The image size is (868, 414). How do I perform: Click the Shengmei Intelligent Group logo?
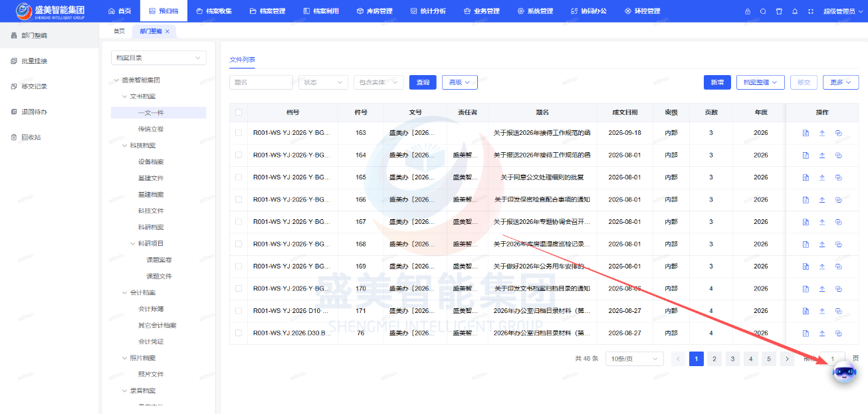click(x=51, y=11)
